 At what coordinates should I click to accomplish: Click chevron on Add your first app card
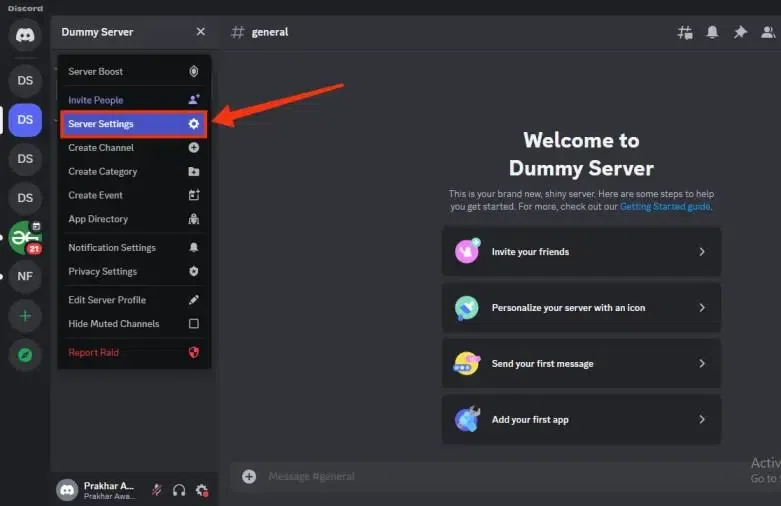[702, 419]
